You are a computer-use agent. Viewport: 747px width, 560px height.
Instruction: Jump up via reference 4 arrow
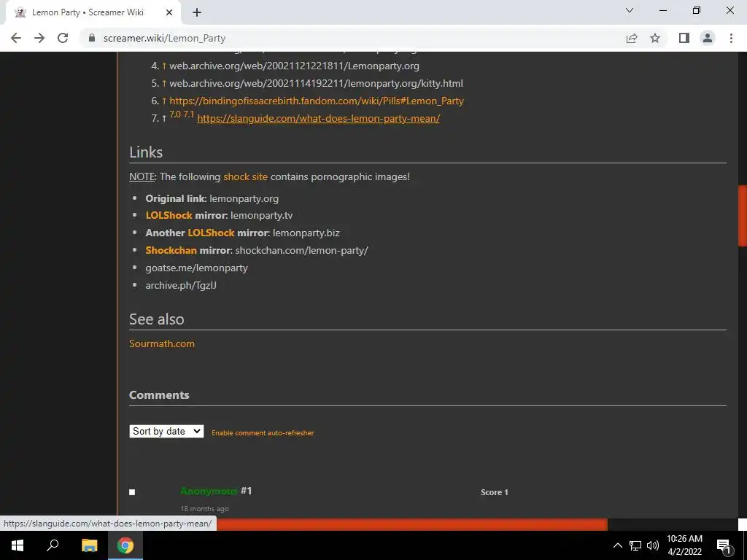(x=164, y=66)
